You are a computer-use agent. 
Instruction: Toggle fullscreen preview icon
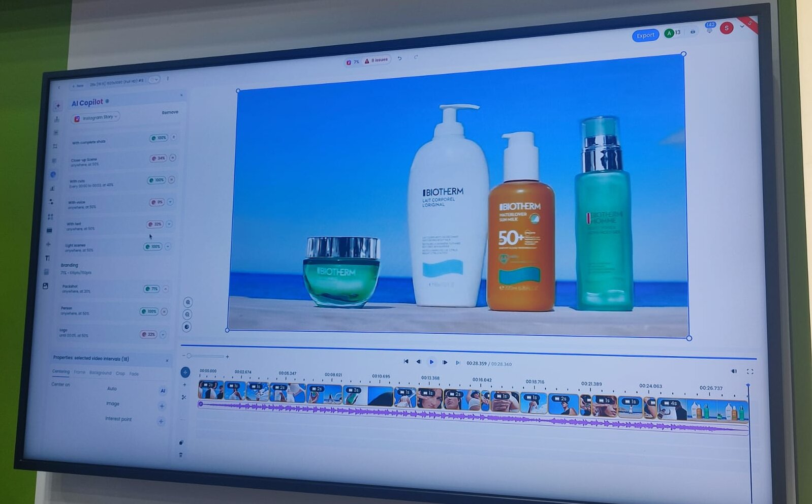[x=750, y=371]
